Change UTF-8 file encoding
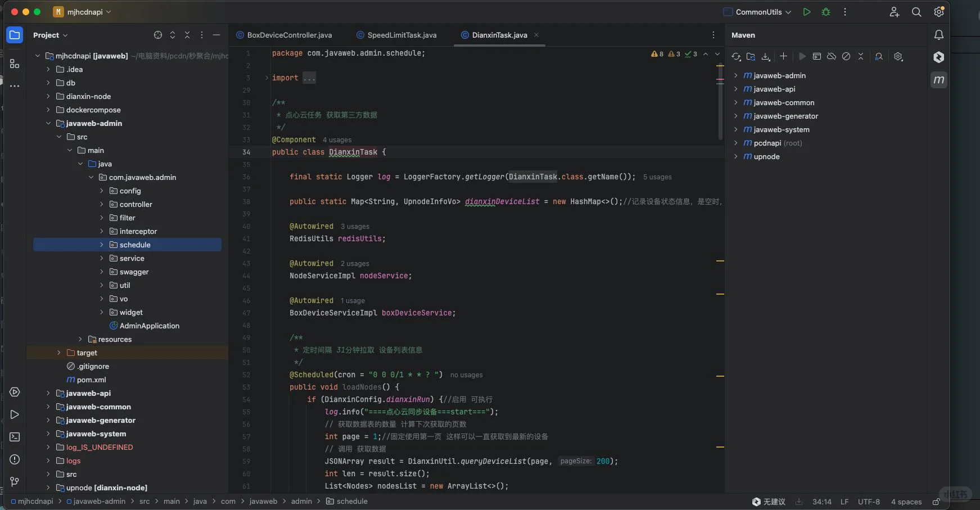The height and width of the screenshot is (510, 980). (x=869, y=502)
